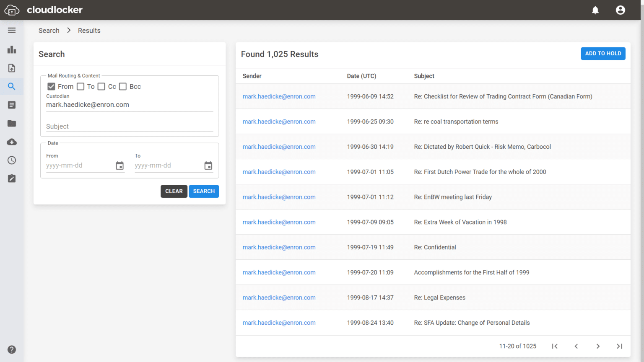Select the folder icon in the sidebar
This screenshot has width=644, height=362.
(x=11, y=123)
